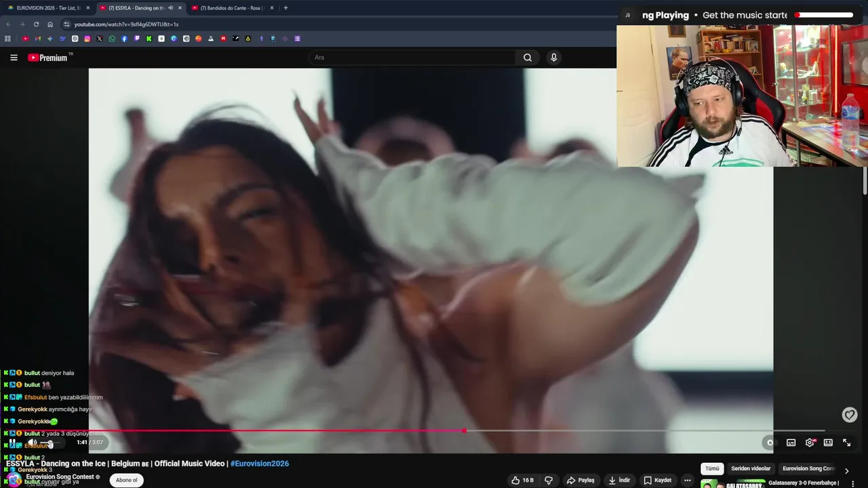Select the Seriden videolar chip
This screenshot has height=488, width=868.
(751, 468)
